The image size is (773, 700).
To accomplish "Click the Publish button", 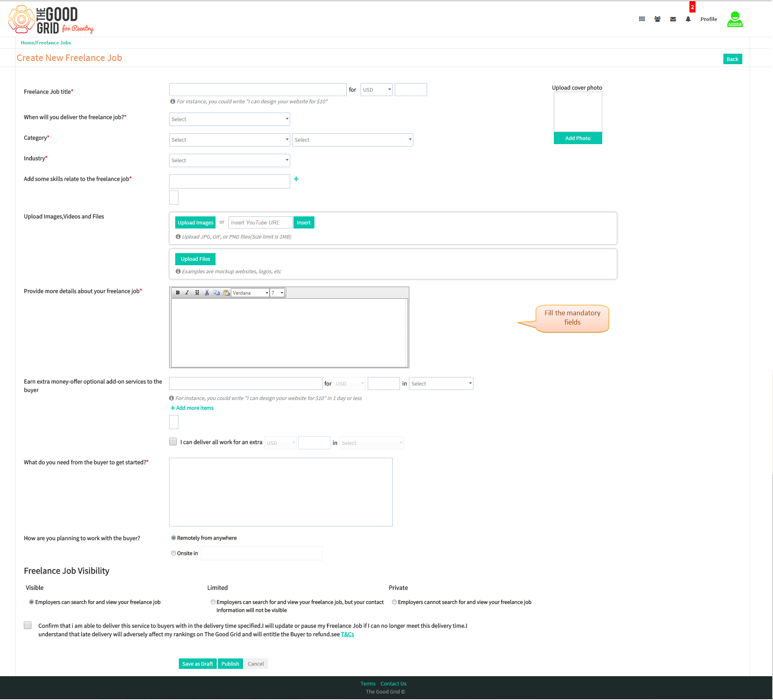I will [x=230, y=664].
